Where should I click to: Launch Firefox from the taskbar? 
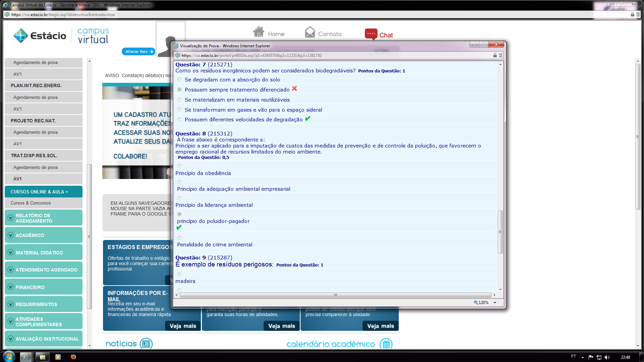coord(73,357)
